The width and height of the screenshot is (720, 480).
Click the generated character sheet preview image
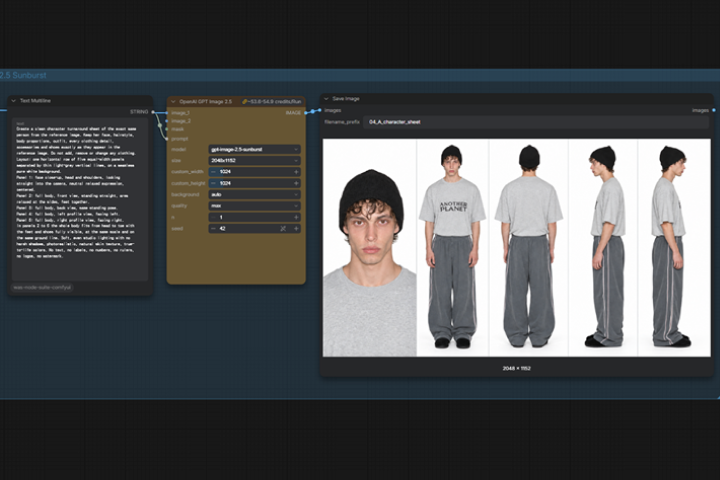(517, 248)
